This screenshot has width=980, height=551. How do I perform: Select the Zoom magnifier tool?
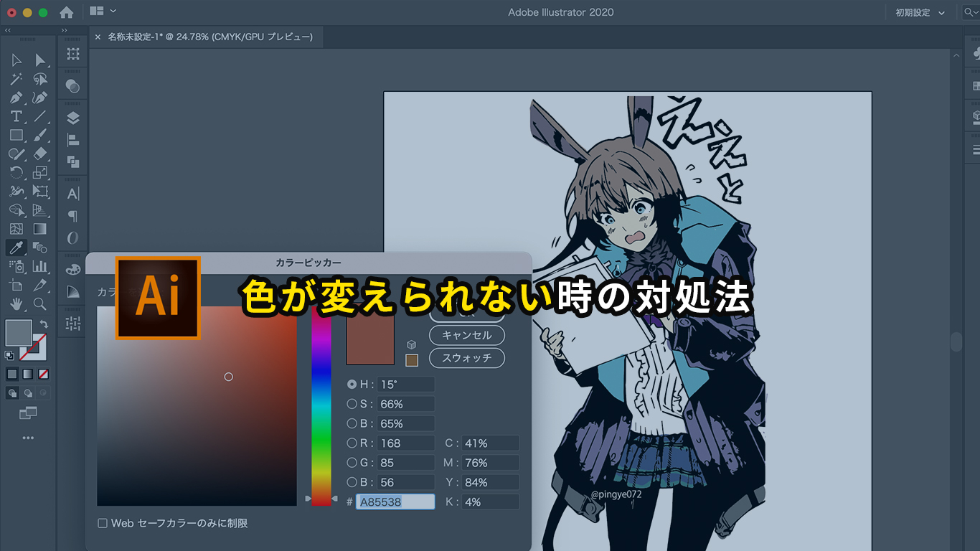click(40, 304)
